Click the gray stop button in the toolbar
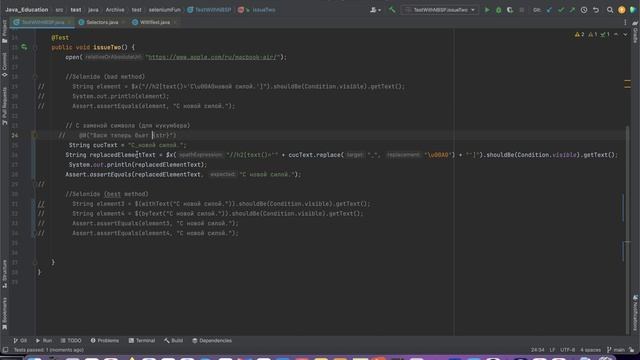Viewport: 640px width, 360px height. [522, 10]
